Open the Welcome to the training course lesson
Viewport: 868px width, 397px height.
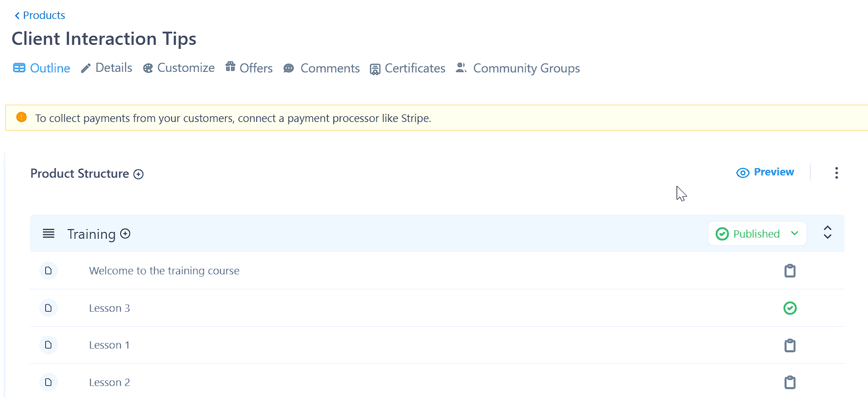tap(164, 271)
